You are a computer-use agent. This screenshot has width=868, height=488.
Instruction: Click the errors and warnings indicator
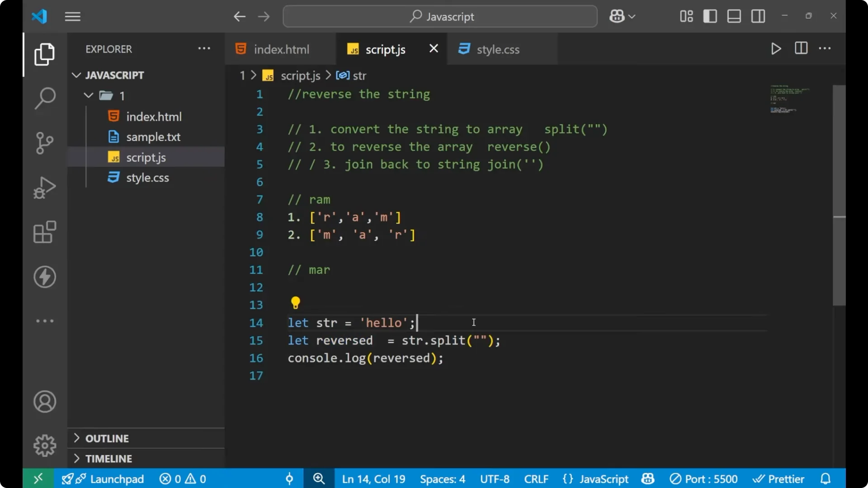[x=182, y=479]
